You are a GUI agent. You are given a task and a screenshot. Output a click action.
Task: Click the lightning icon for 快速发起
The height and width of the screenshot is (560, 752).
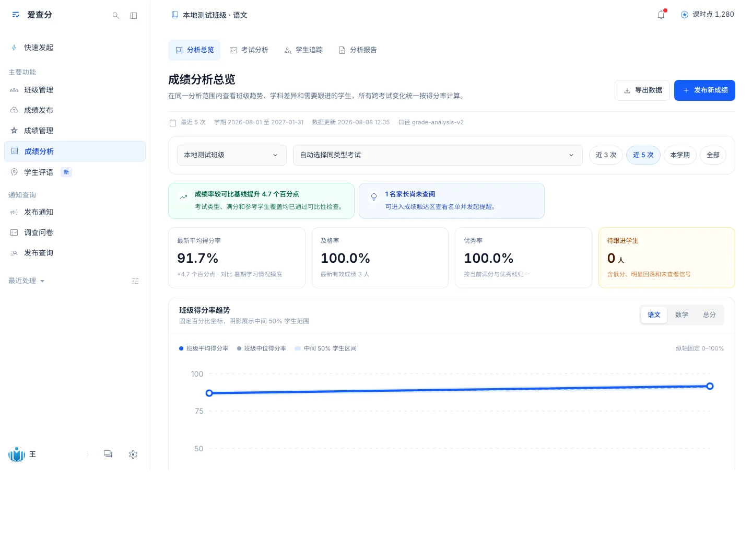(x=14, y=48)
